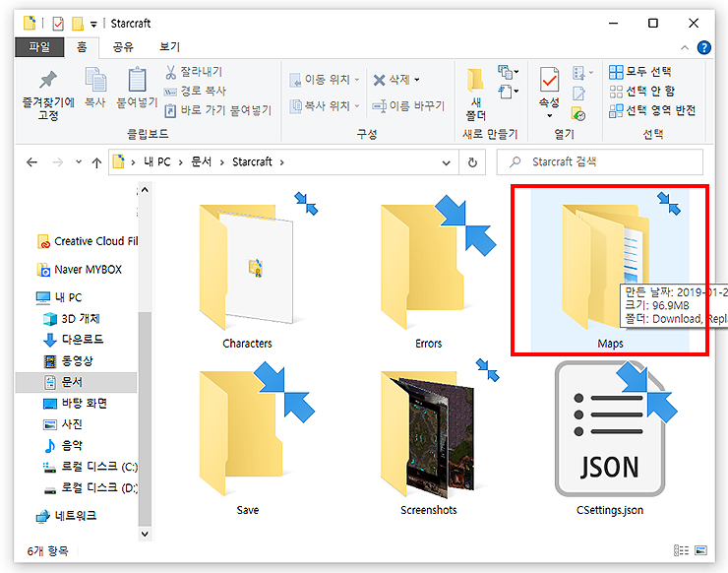This screenshot has height=573, width=728.
Task: Open the Open-with dropdown in 열기 group
Action: tap(582, 73)
